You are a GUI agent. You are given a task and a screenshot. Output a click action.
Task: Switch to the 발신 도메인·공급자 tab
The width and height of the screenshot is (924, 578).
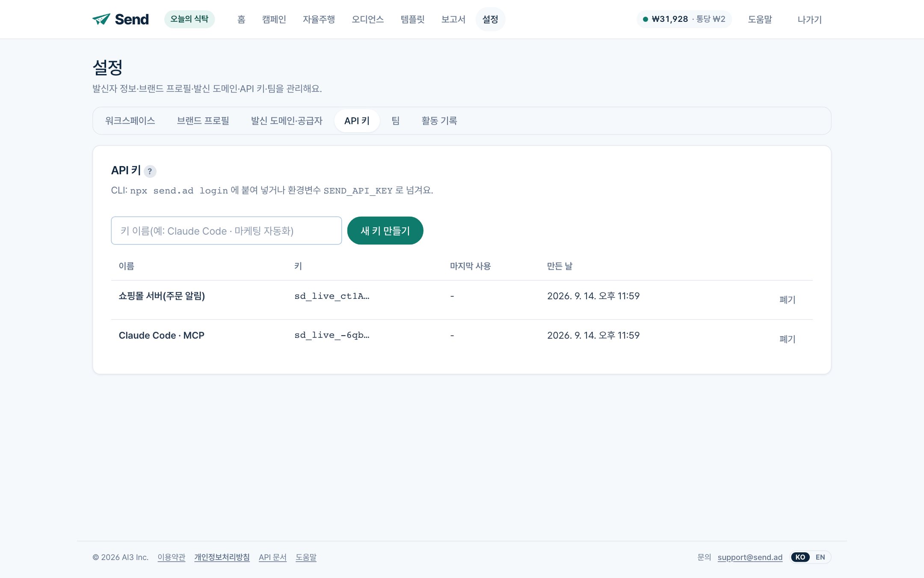click(x=287, y=121)
